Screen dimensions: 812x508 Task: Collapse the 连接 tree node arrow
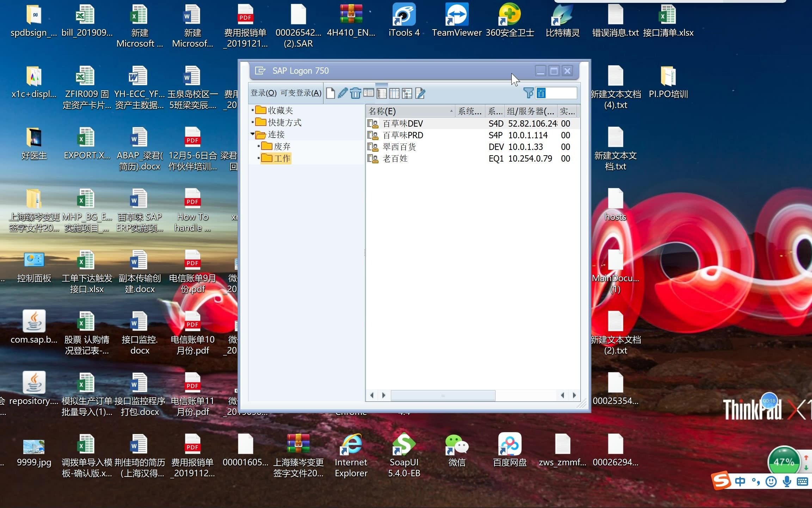tap(252, 134)
